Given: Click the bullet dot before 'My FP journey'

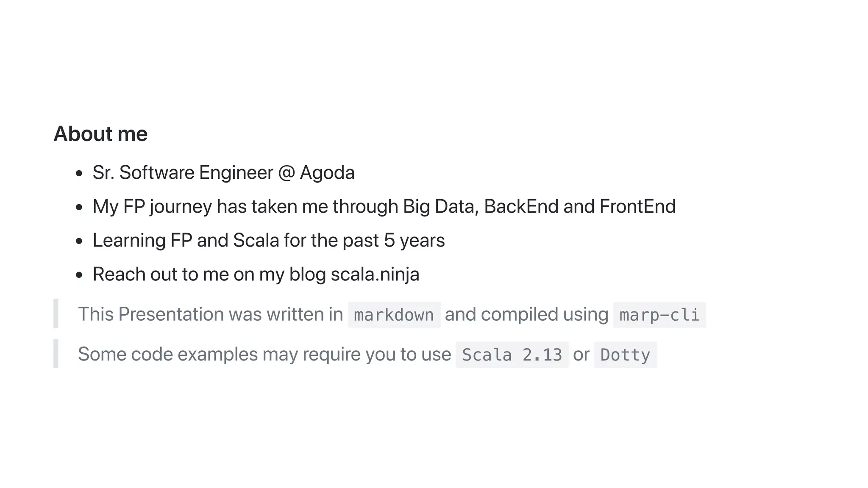Looking at the screenshot, I should click(x=79, y=208).
